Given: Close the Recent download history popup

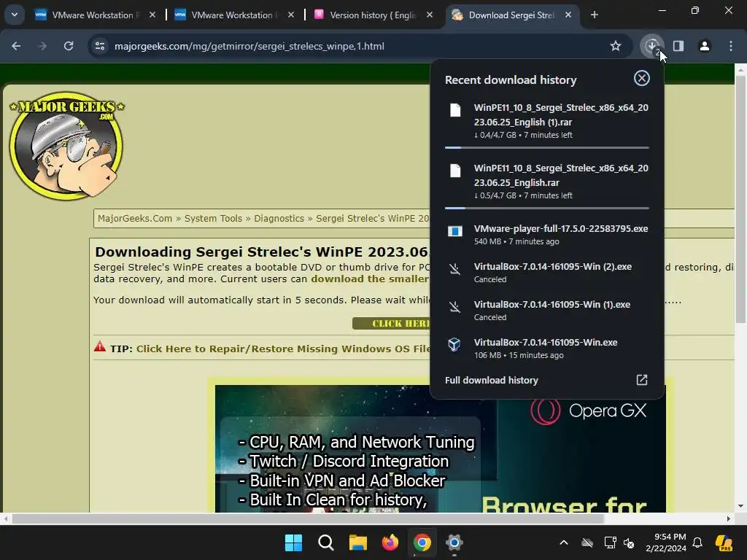Looking at the screenshot, I should [x=641, y=78].
